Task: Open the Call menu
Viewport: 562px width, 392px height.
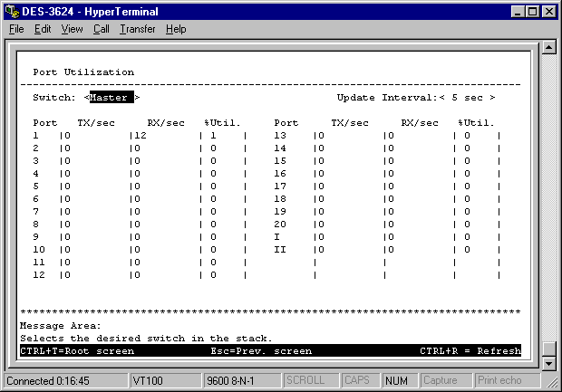Action: pos(101,29)
